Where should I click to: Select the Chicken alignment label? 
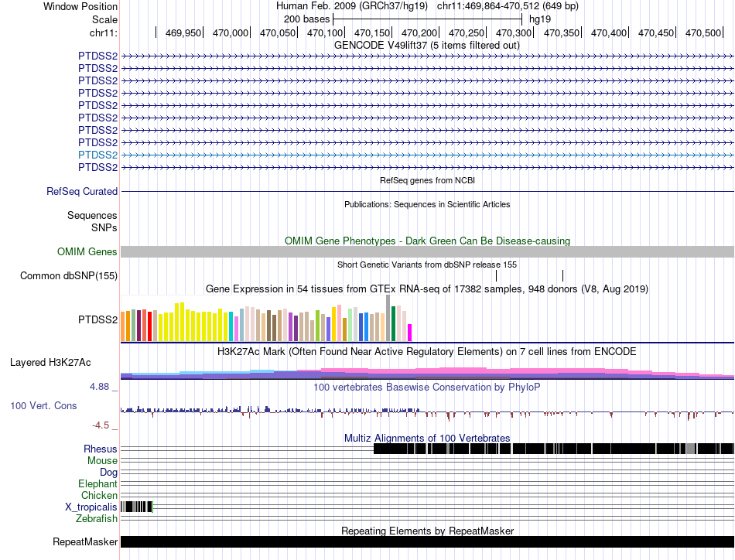[x=99, y=495]
